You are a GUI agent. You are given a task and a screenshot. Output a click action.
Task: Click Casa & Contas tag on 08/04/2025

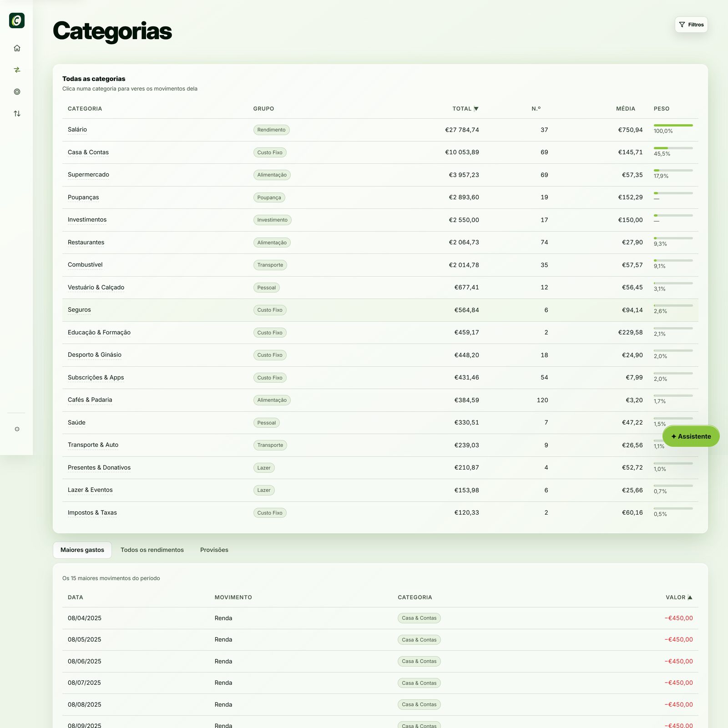pos(419,618)
